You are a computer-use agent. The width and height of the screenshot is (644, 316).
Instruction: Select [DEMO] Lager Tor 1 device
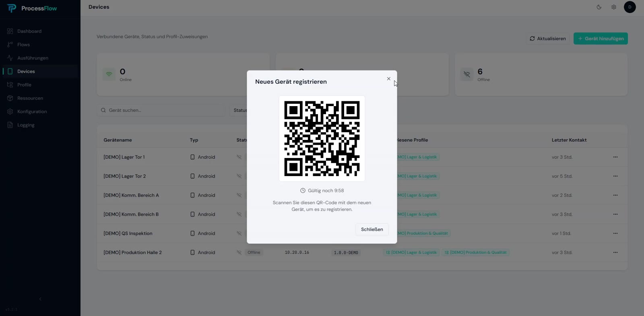[x=124, y=157]
